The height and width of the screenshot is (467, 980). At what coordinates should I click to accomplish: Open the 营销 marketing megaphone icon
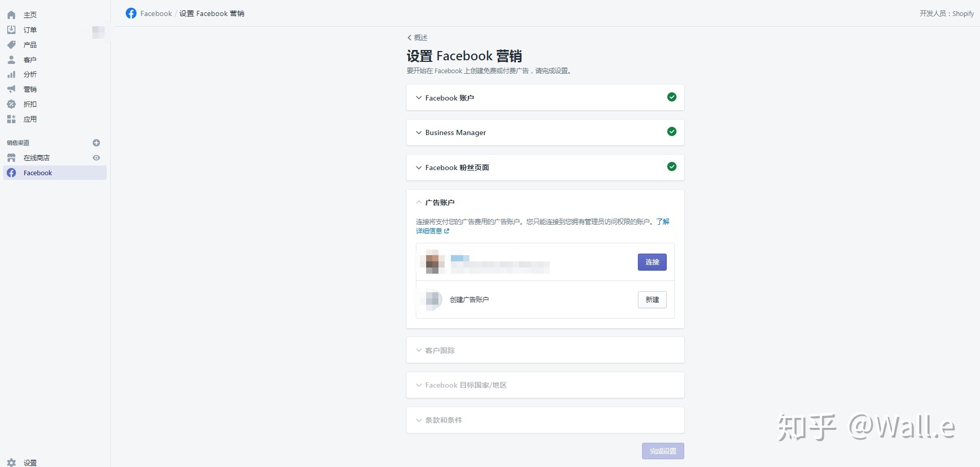point(11,89)
